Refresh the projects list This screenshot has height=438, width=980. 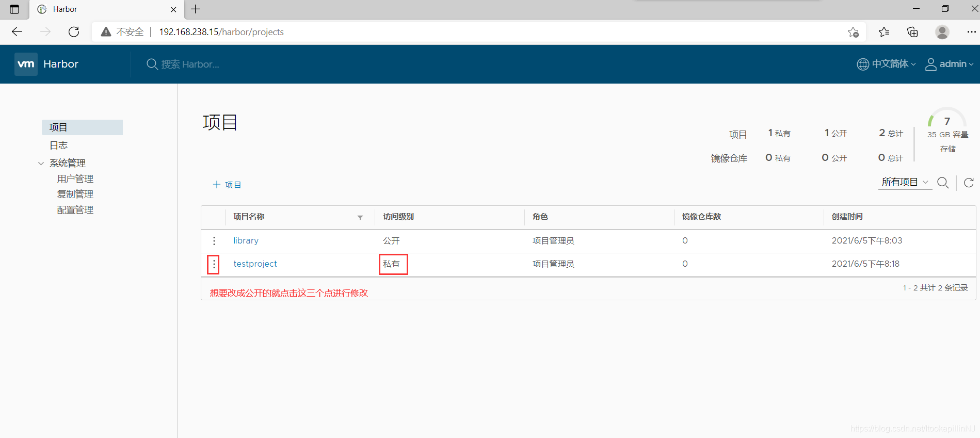pyautogui.click(x=969, y=183)
